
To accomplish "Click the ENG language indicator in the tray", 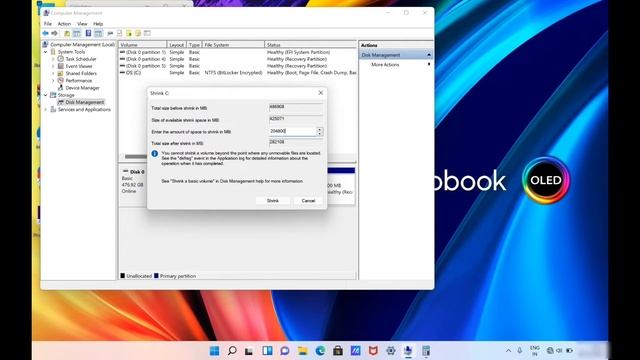I will 535,351.
